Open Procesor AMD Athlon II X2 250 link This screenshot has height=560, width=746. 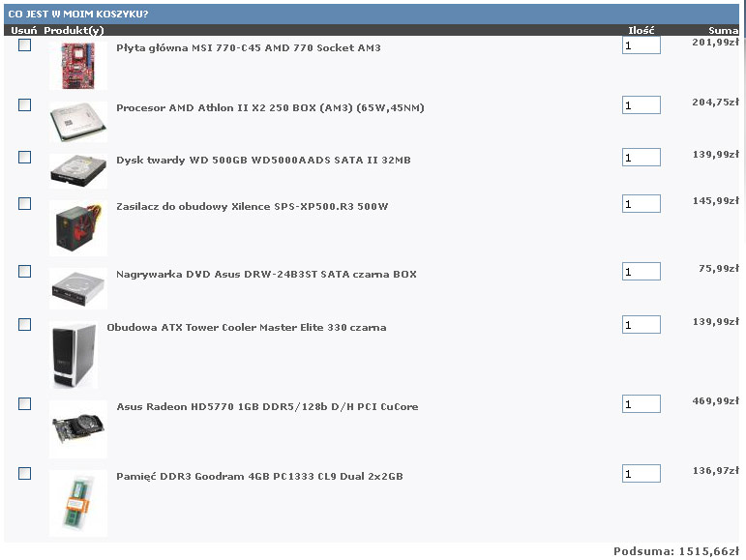270,108
